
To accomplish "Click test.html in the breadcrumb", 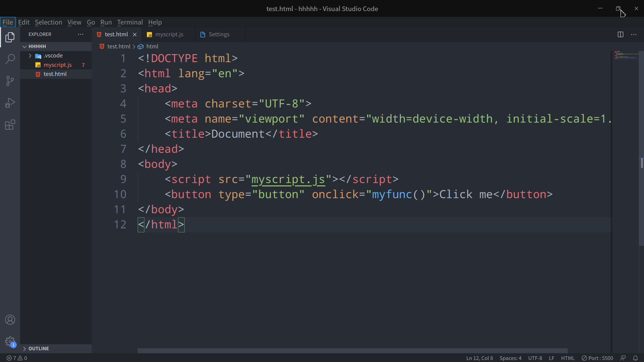I will click(x=119, y=46).
